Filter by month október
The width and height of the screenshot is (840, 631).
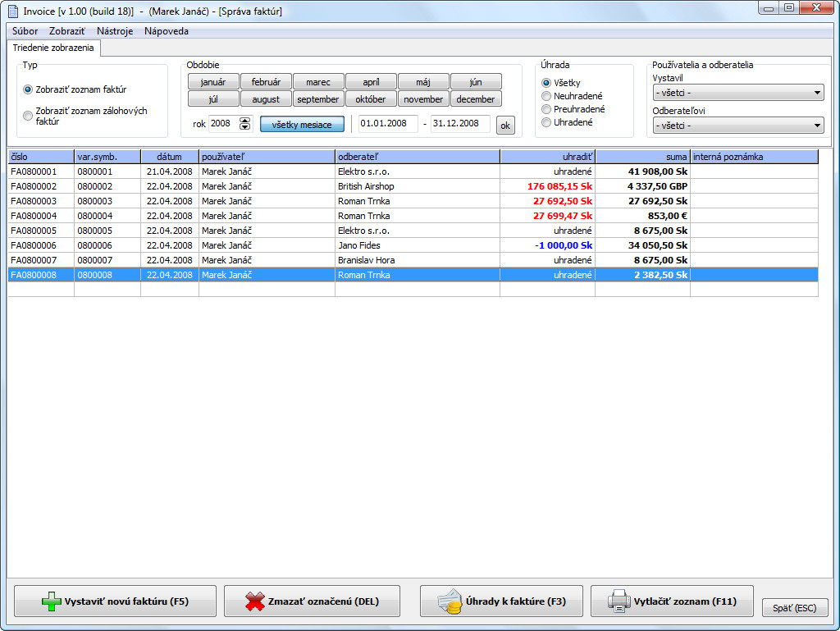click(x=371, y=99)
